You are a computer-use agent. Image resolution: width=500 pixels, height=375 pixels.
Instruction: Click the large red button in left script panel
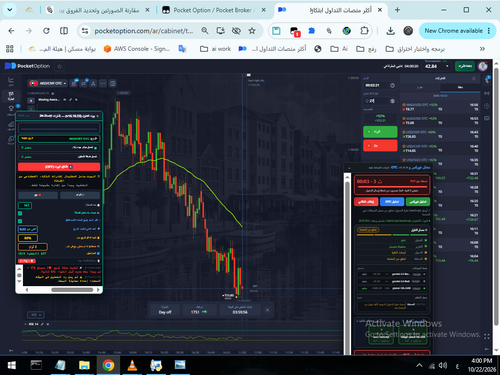(x=59, y=167)
